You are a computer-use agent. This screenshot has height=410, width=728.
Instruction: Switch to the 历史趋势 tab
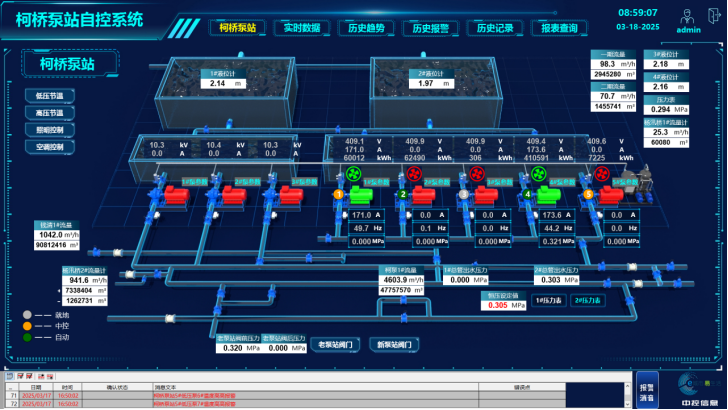coord(365,28)
